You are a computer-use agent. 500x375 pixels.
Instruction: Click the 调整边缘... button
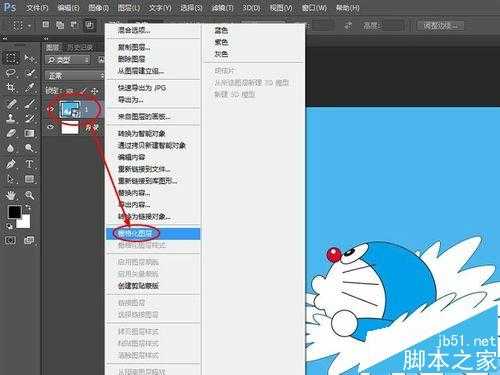pyautogui.click(x=440, y=25)
